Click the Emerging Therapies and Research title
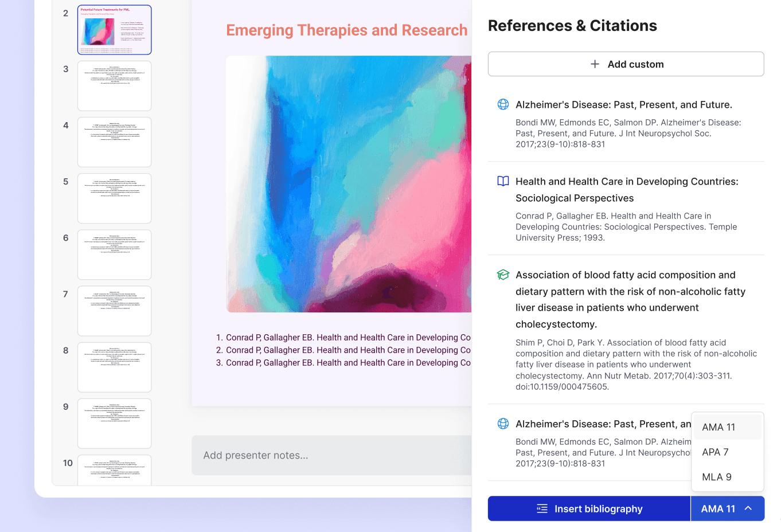Viewport: 781px width, 532px height. pos(347,30)
